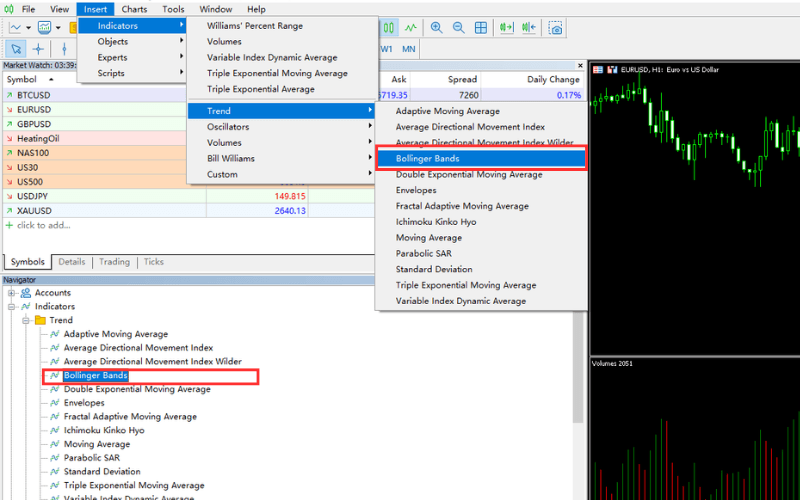Image resolution: width=800 pixels, height=500 pixels.
Task: Click the Accounts icon in Navigator
Action: click(26, 293)
